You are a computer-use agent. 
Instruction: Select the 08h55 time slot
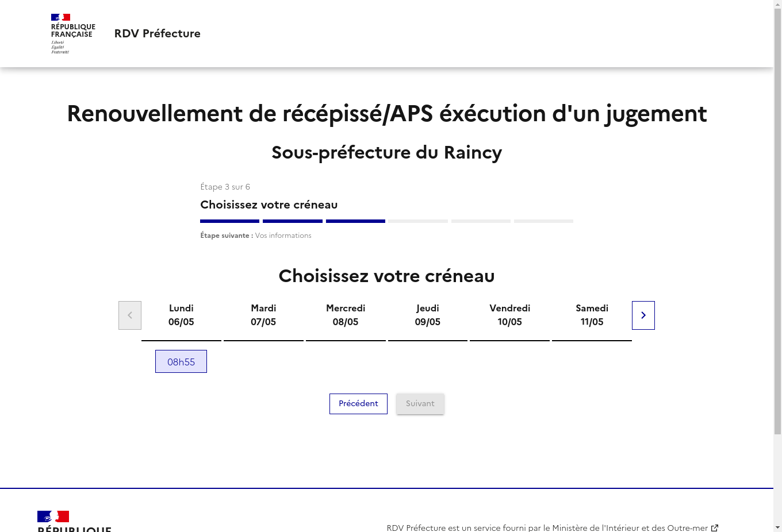(181, 362)
